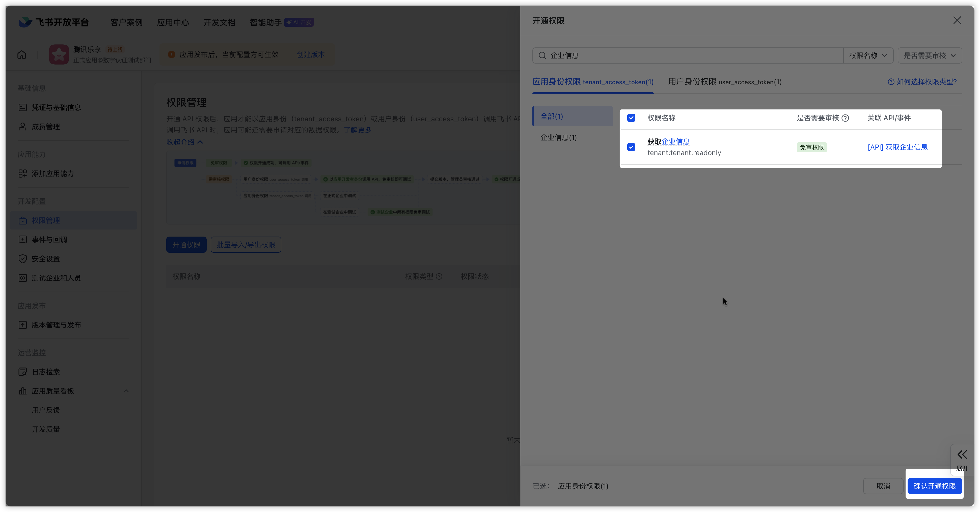Click the home icon in the breadcrumb

(22, 55)
